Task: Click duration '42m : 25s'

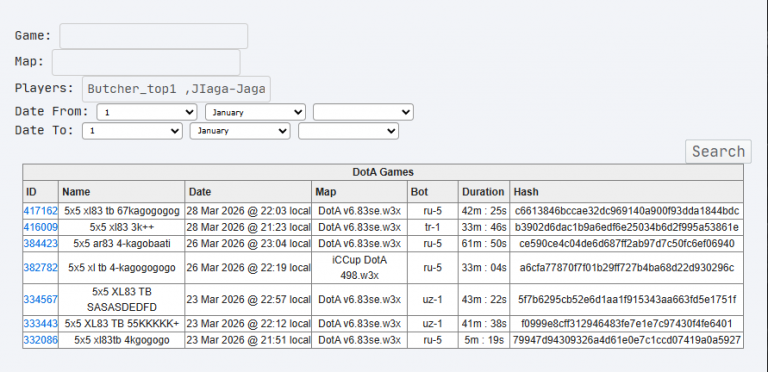Action: click(x=484, y=211)
